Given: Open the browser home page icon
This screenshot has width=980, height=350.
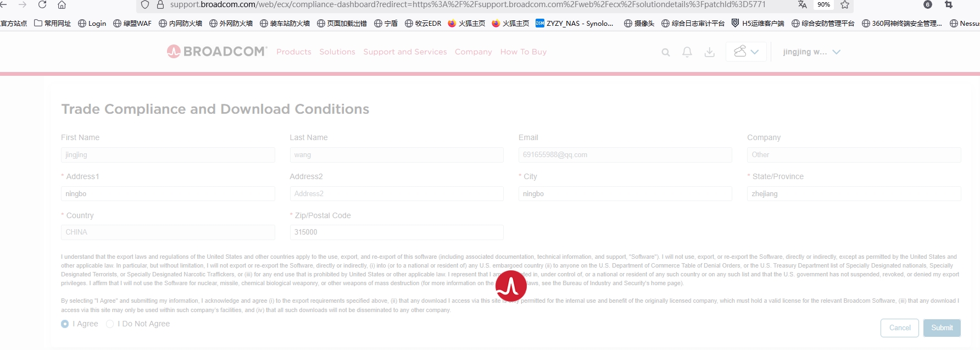Looking at the screenshot, I should pos(62,4).
